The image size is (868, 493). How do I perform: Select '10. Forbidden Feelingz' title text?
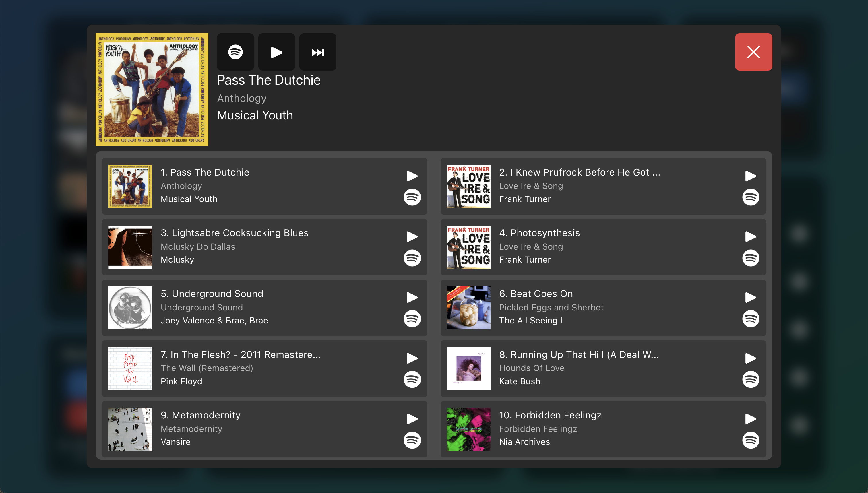pyautogui.click(x=550, y=415)
